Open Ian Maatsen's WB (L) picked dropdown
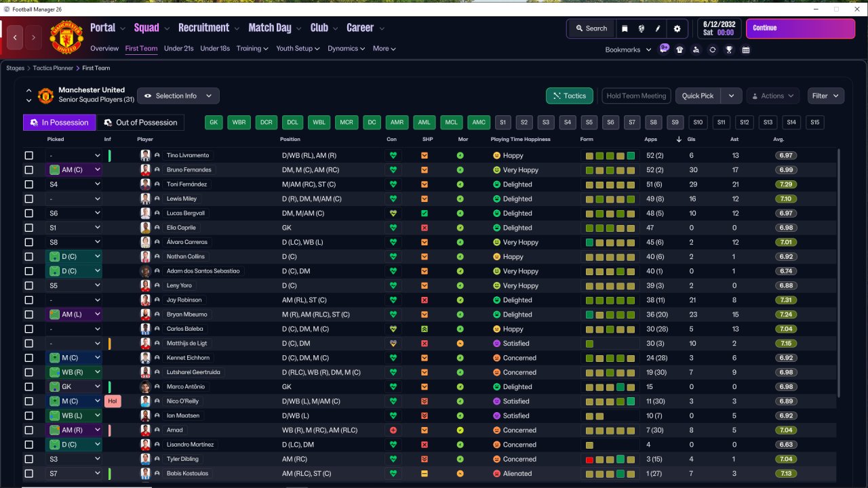Image resolution: width=868 pixels, height=488 pixels. pos(74,415)
